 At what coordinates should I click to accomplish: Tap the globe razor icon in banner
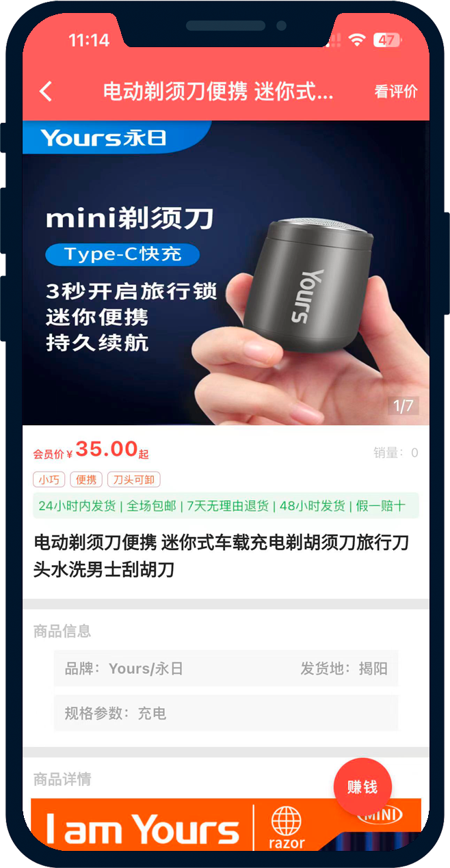287,827
